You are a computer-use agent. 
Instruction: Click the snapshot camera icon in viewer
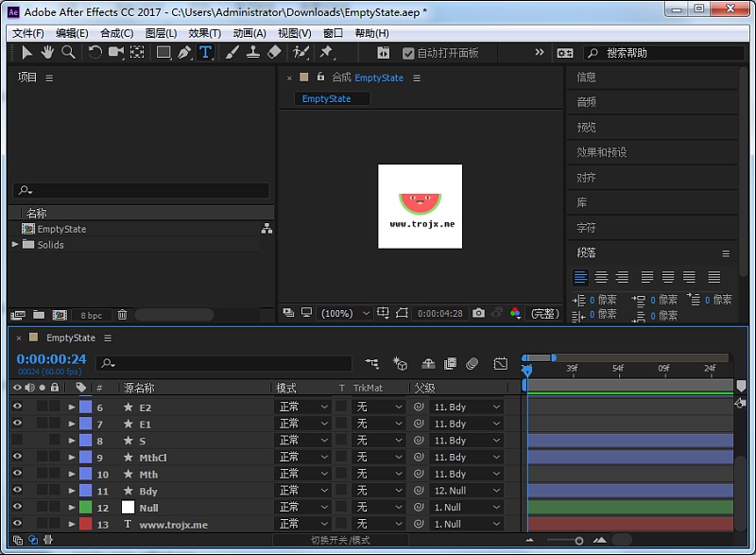coord(478,313)
